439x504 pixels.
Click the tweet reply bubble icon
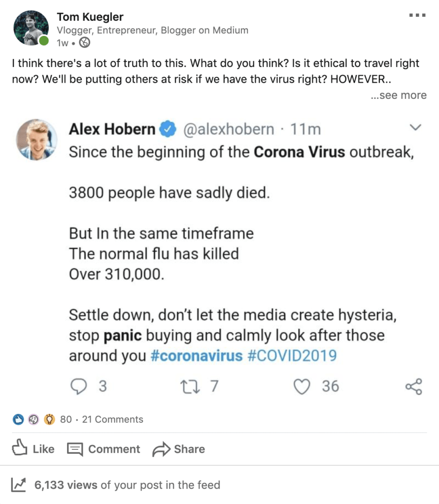(x=78, y=386)
